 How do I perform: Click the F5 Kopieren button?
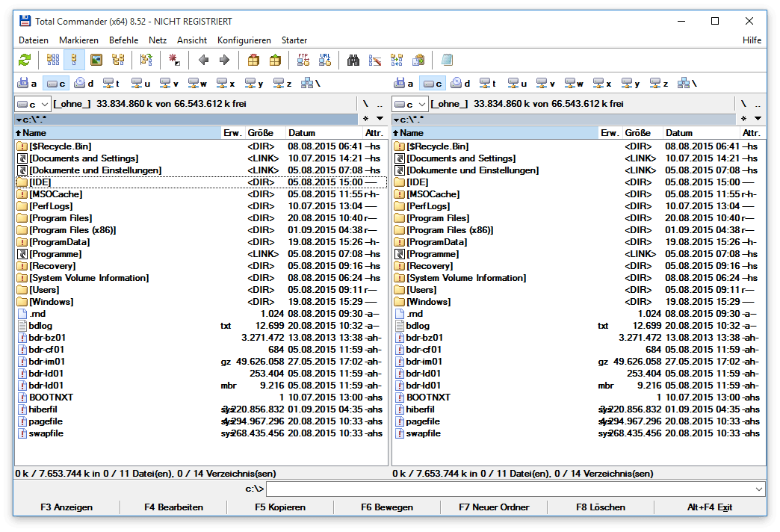pos(280,507)
